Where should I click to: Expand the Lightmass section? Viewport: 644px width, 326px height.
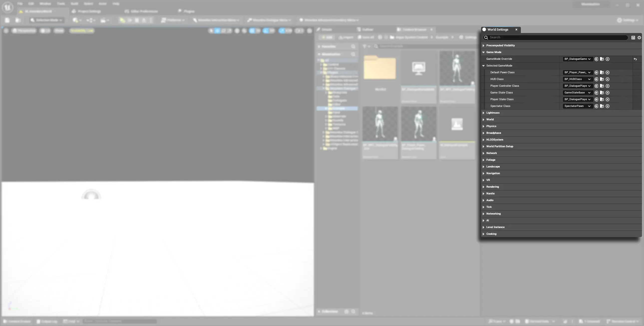pyautogui.click(x=483, y=113)
